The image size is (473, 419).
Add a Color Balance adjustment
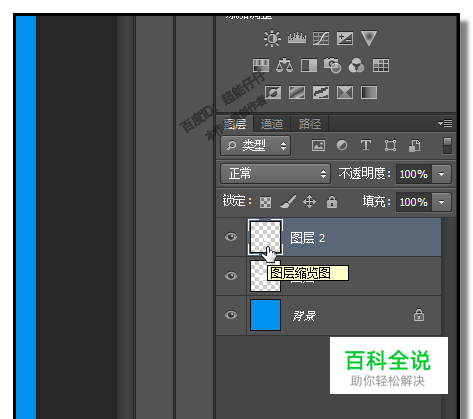tap(284, 65)
